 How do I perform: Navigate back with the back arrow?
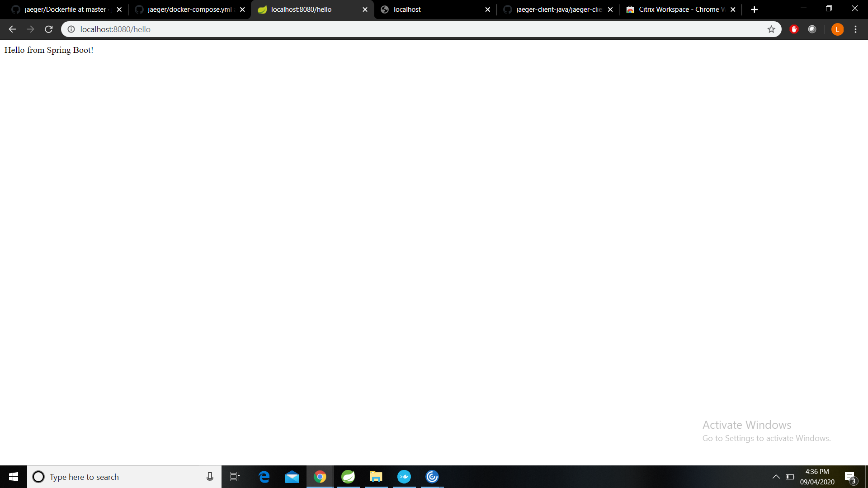12,29
